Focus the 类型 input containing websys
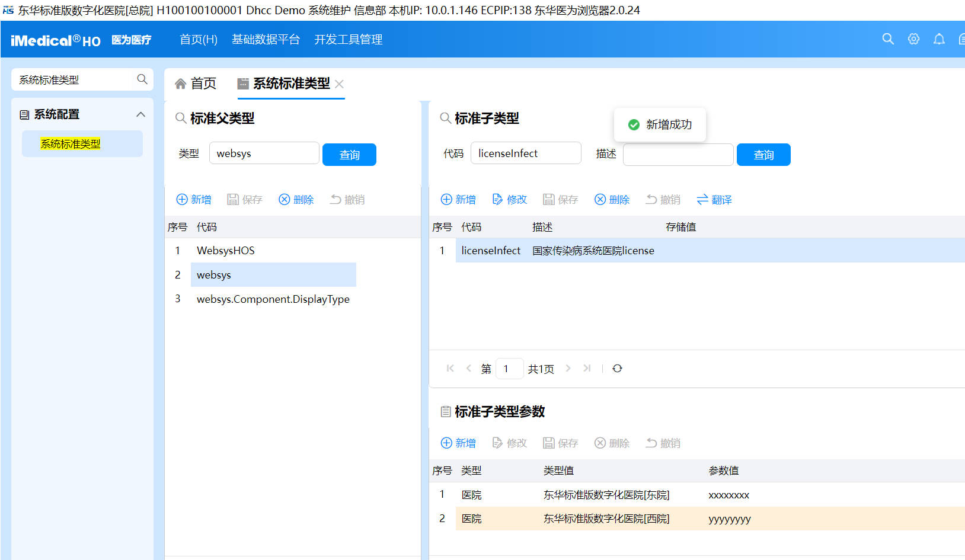This screenshot has width=965, height=560. pos(264,153)
